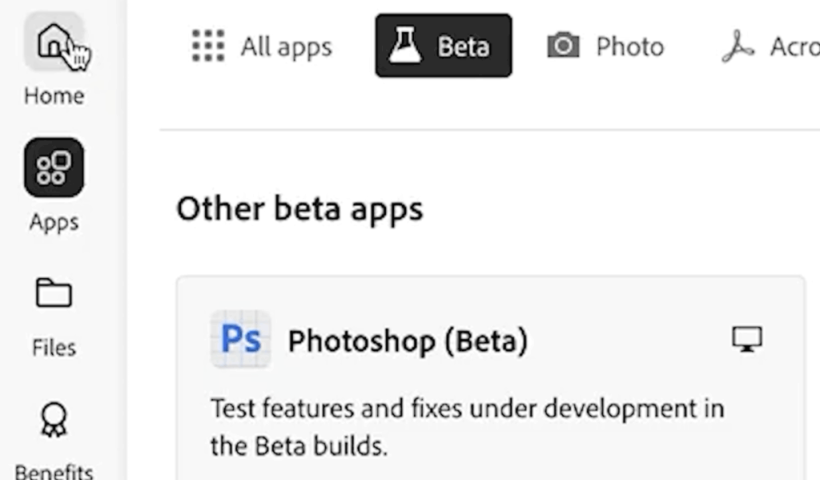820x480 pixels.
Task: Open the Apps section icon
Action: point(53,168)
